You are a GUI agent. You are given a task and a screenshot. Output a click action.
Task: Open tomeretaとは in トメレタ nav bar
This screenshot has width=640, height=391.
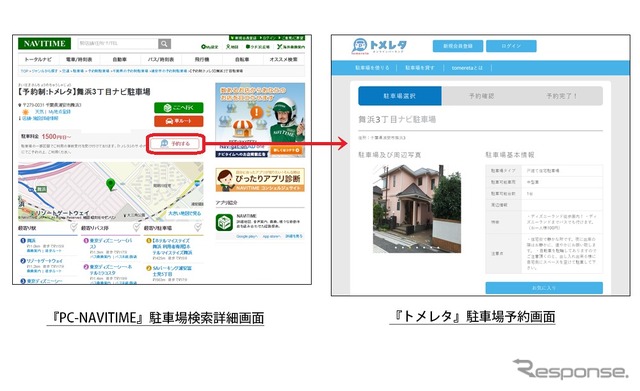point(467,68)
